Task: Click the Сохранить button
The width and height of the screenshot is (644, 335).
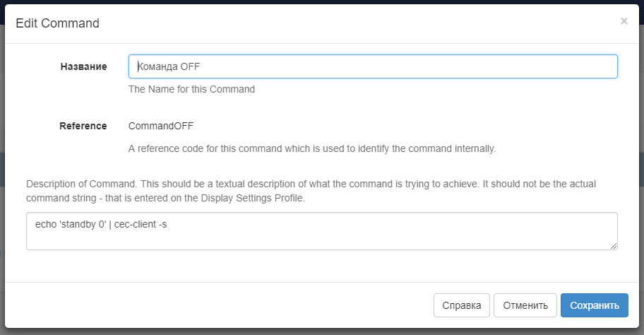Action: (x=595, y=305)
